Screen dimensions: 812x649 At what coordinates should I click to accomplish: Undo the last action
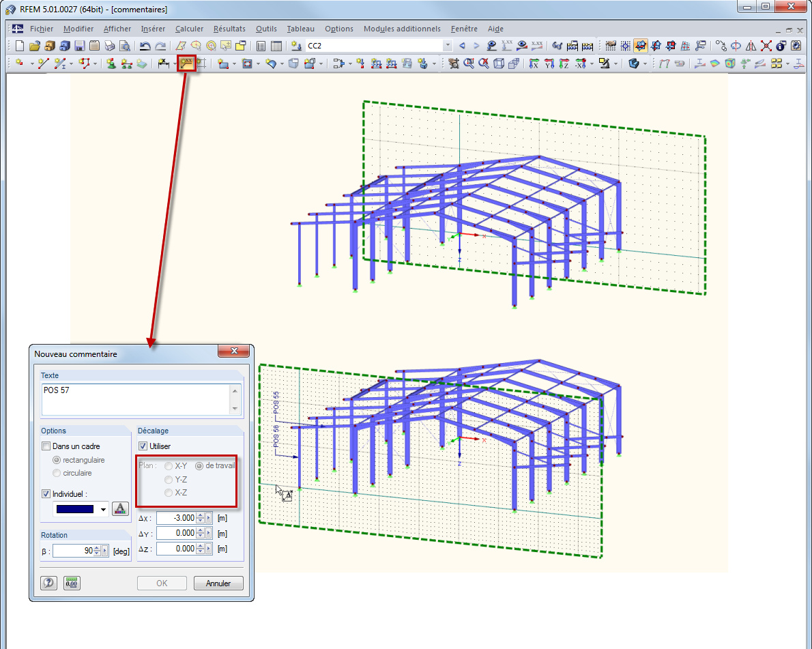click(145, 46)
